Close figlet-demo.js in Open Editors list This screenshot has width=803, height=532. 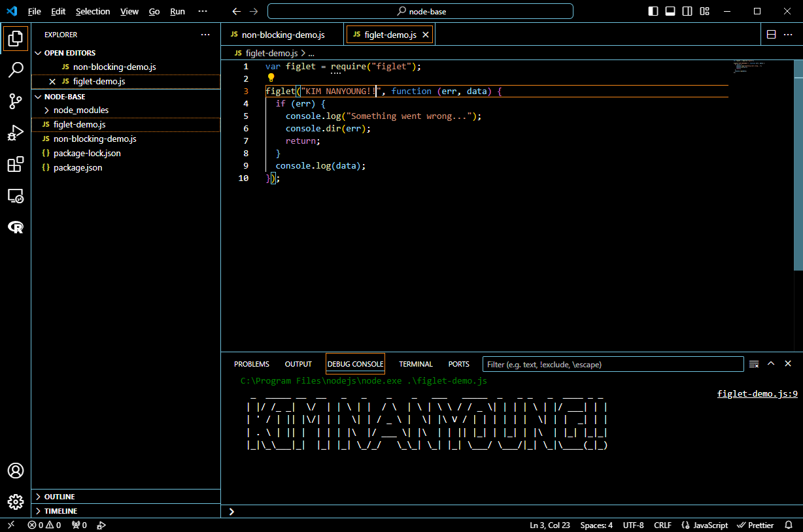click(53, 82)
